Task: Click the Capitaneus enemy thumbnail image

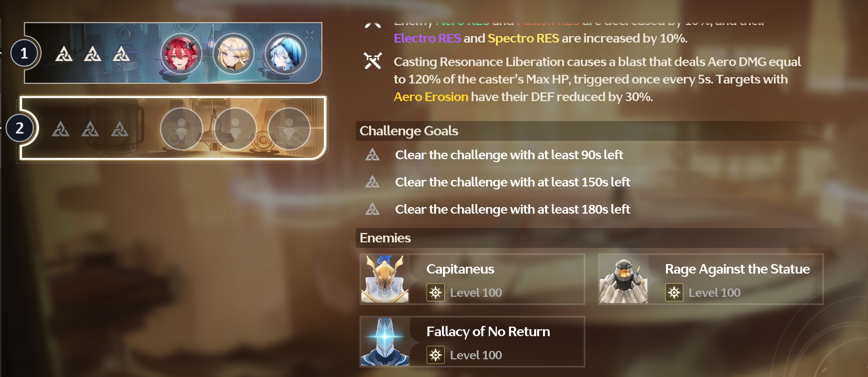Action: click(x=385, y=279)
